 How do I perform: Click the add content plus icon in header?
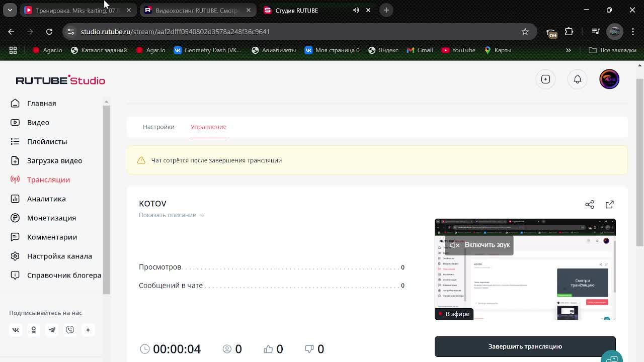click(x=545, y=79)
